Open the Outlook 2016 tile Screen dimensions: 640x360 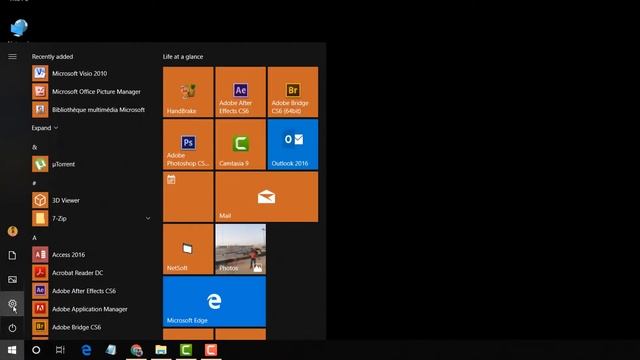[293, 144]
